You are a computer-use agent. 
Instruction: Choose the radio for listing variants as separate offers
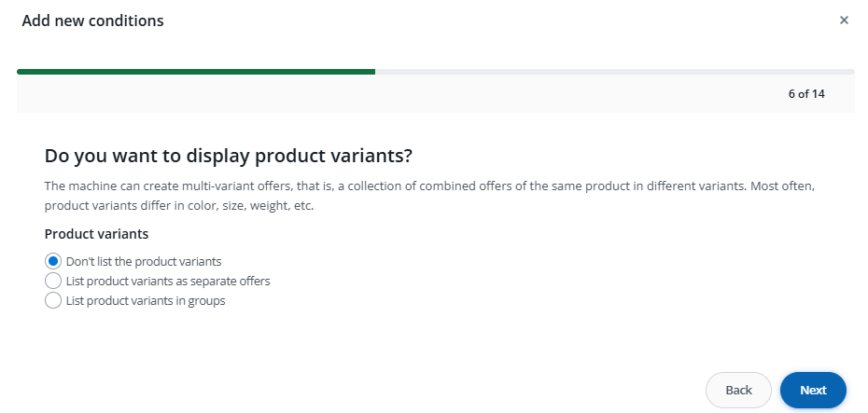tap(53, 281)
